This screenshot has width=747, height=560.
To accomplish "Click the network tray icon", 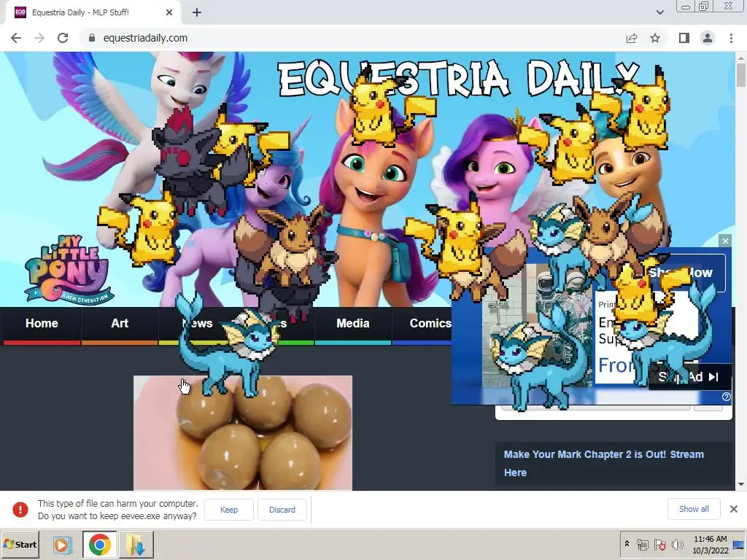I will coord(643,545).
